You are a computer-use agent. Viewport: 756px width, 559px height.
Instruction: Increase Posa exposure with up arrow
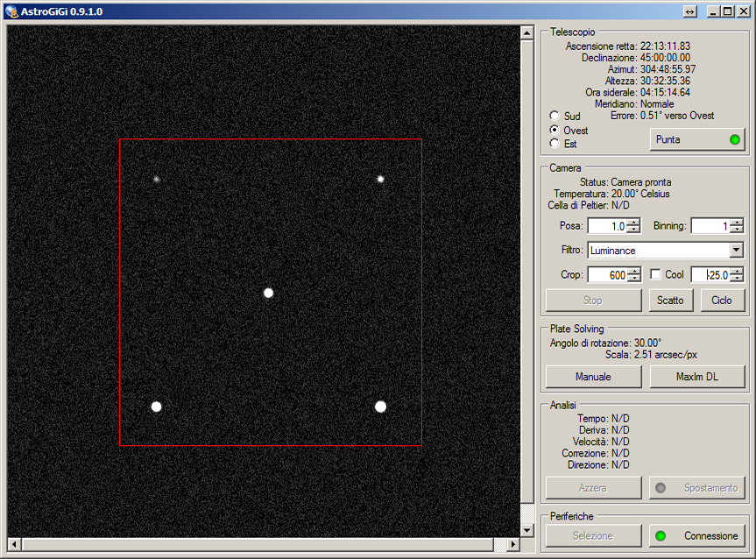click(x=633, y=223)
